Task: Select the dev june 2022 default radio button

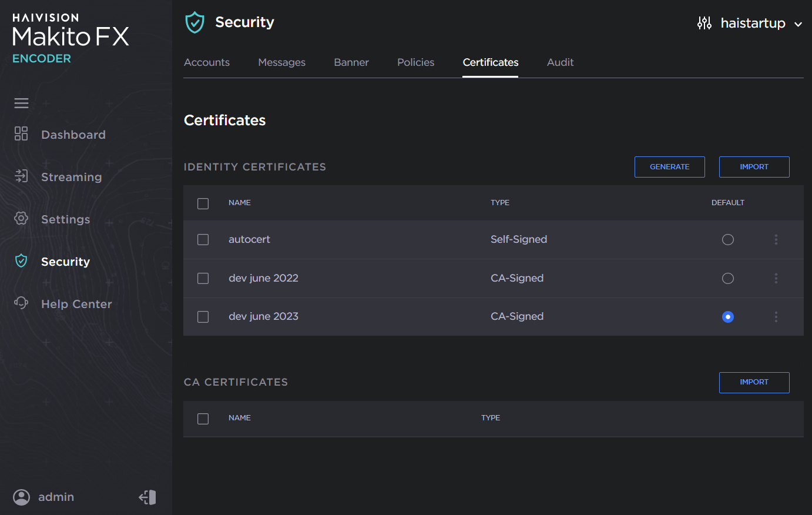Action: 728,278
